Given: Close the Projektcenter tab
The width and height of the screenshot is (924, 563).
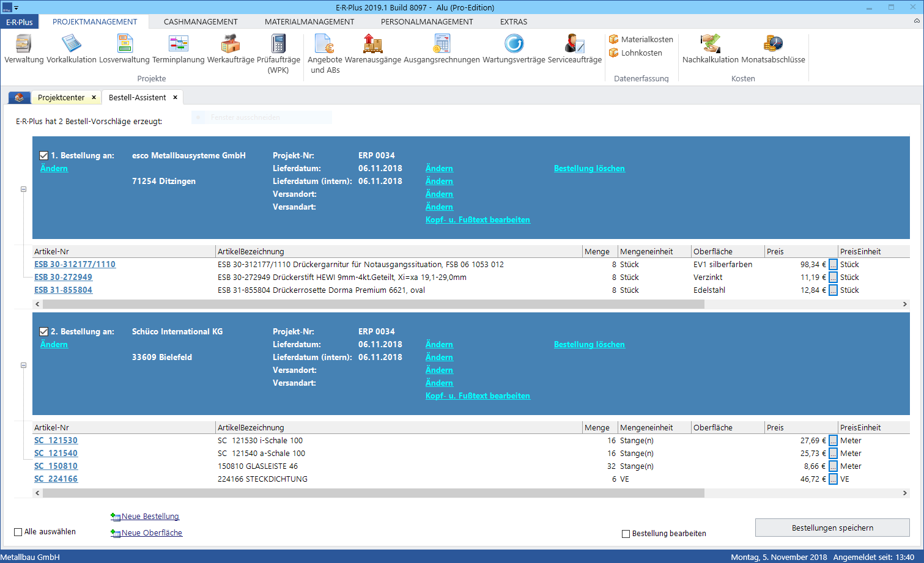Looking at the screenshot, I should (94, 97).
